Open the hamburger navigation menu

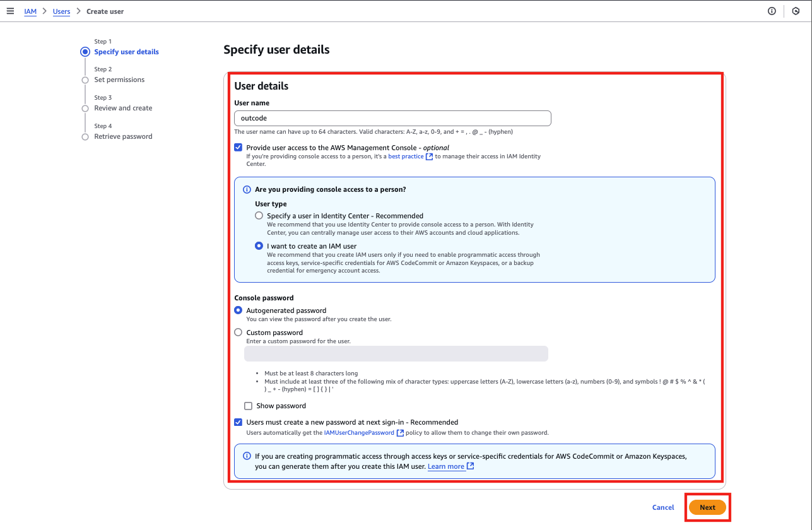(10, 11)
